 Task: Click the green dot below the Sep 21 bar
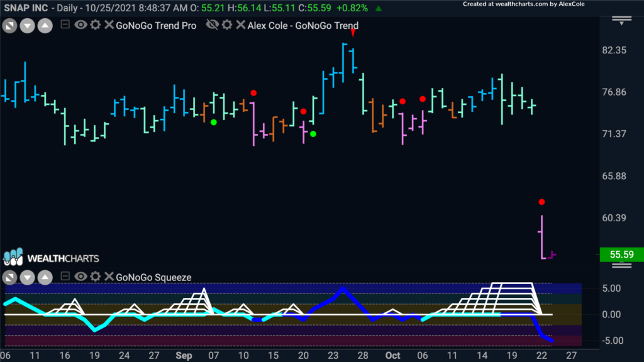click(x=313, y=134)
